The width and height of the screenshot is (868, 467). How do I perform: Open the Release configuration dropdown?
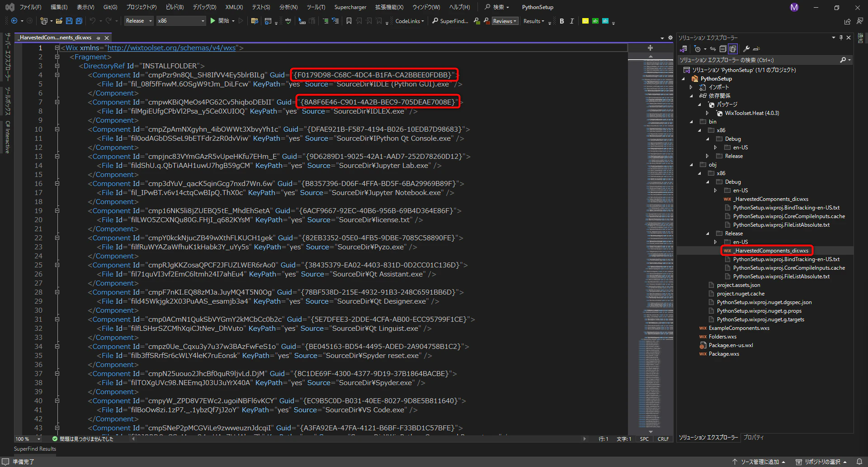tap(139, 21)
